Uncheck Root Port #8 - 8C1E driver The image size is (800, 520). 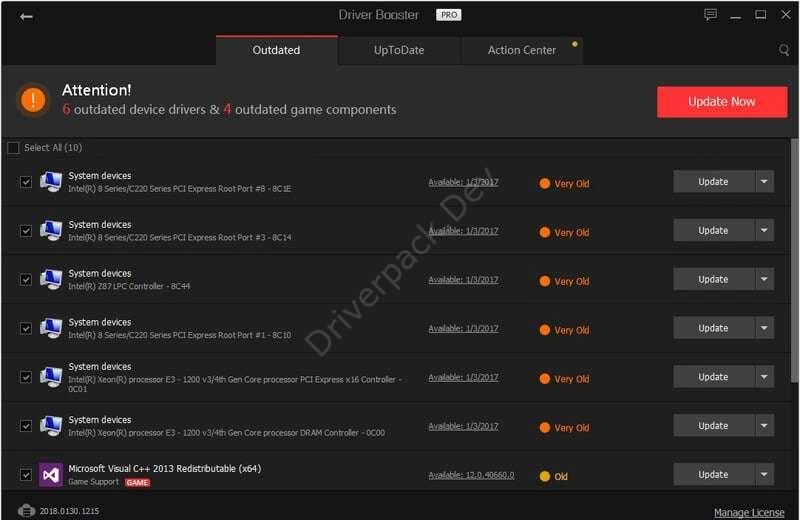[26, 182]
